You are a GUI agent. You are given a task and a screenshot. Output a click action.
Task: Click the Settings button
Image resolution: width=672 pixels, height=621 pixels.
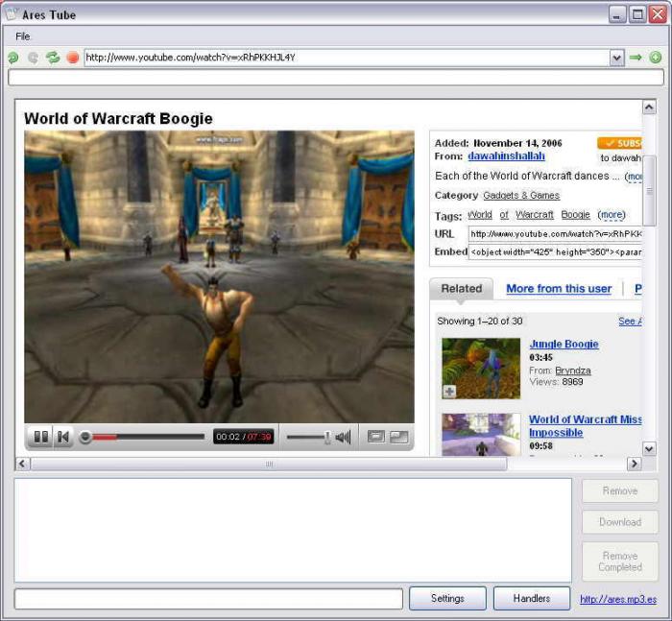447,598
